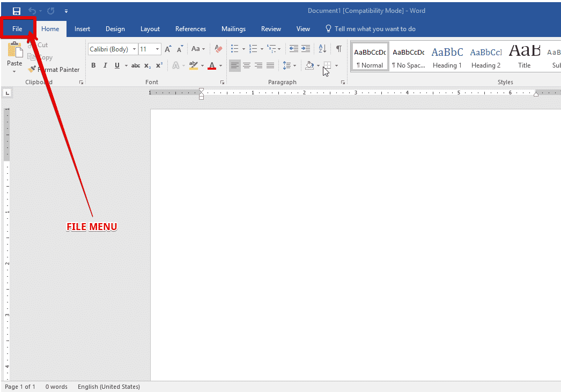Screen dimensions: 561x392
Task: Click the Justify alignment icon
Action: [270, 65]
